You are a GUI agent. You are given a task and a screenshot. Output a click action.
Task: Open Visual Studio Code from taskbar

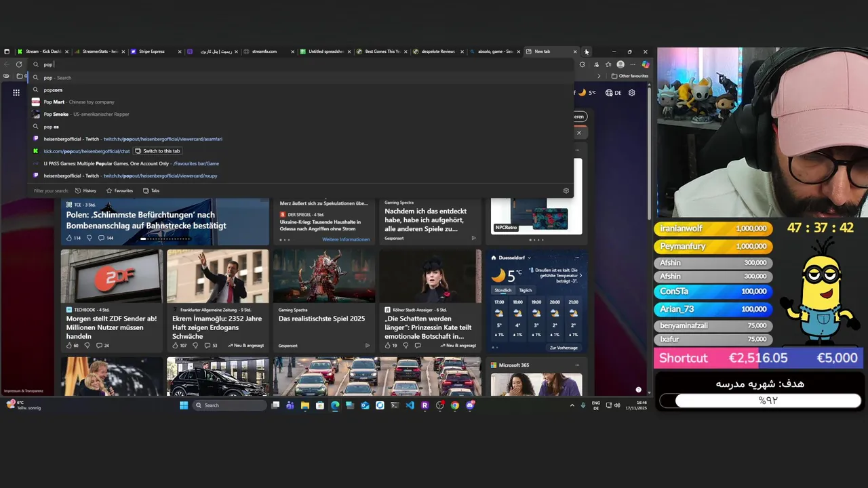click(x=410, y=405)
